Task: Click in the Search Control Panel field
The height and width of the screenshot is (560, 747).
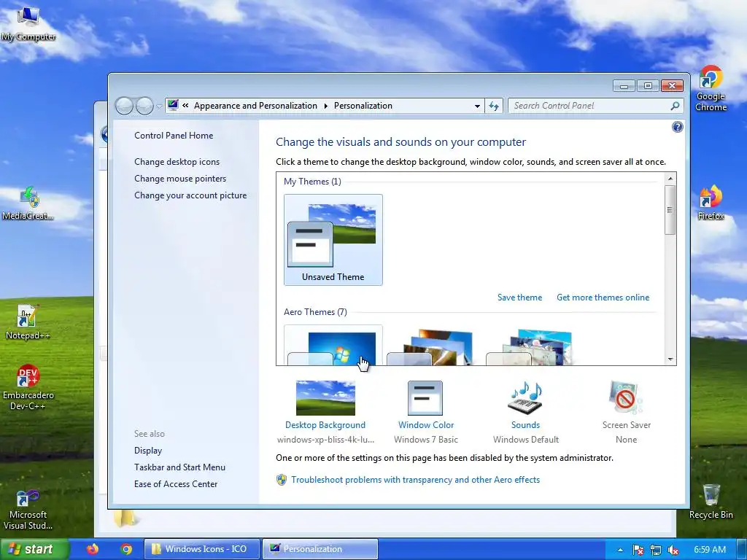Action: [591, 106]
